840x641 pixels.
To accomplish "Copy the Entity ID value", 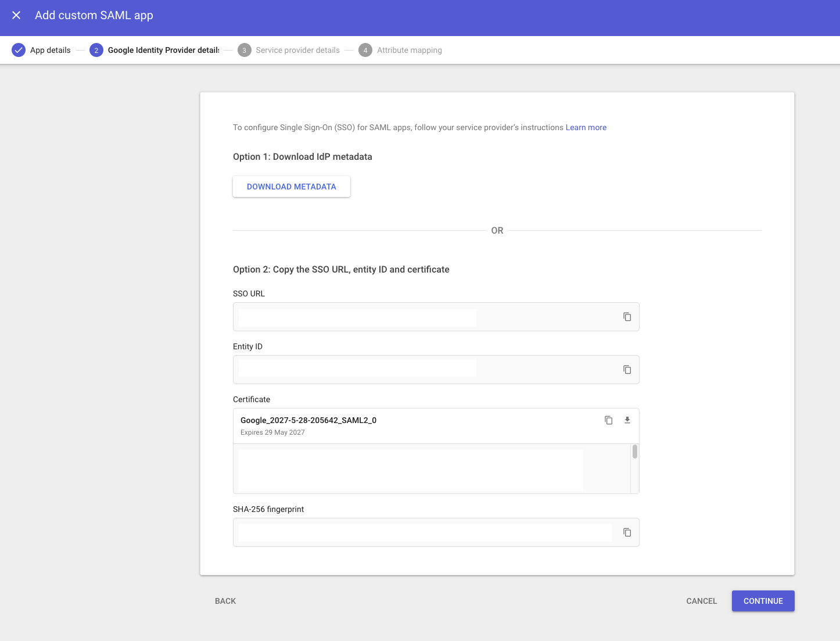I will click(x=627, y=370).
